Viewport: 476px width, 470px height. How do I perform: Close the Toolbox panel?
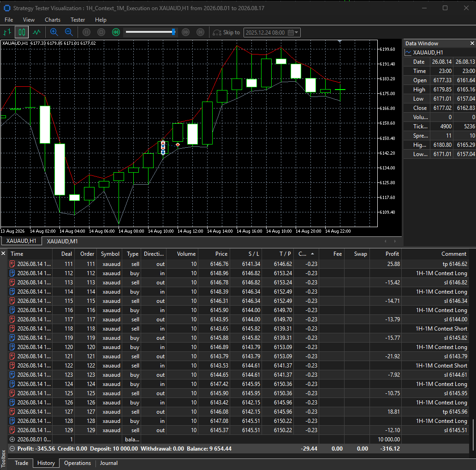tap(3, 253)
